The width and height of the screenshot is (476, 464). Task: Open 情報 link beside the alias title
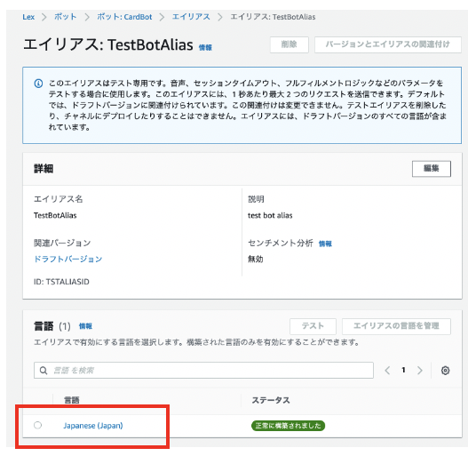[205, 47]
